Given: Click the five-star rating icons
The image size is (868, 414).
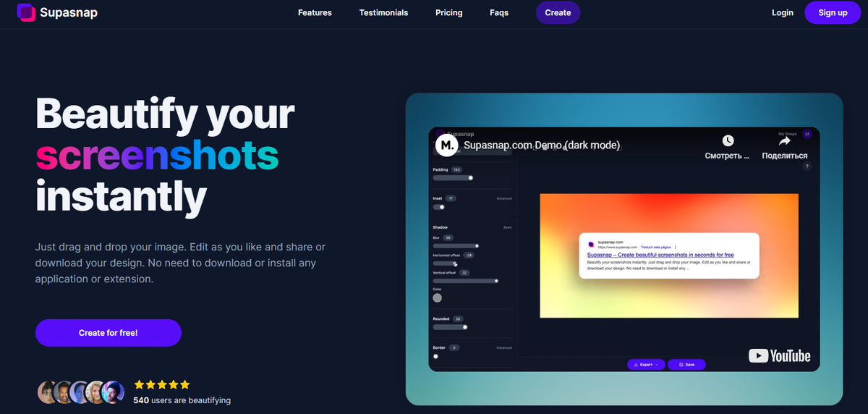Looking at the screenshot, I should click(161, 384).
